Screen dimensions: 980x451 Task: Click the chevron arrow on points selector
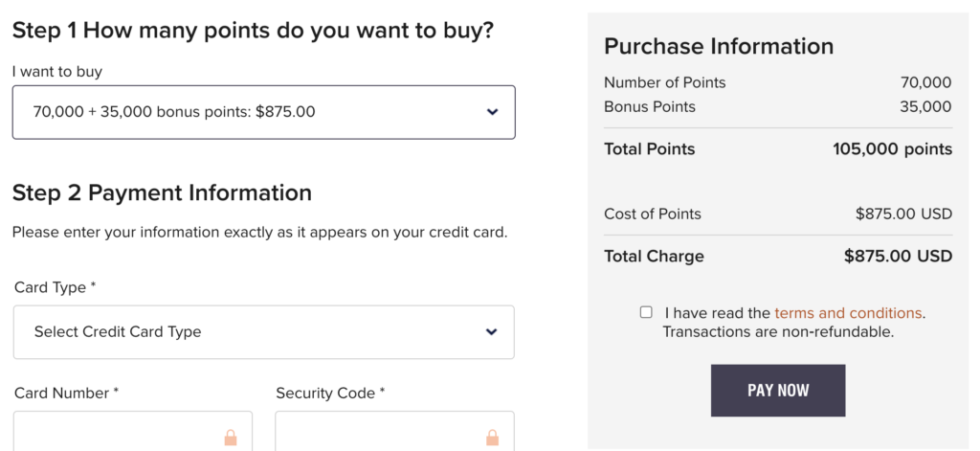coord(493,112)
